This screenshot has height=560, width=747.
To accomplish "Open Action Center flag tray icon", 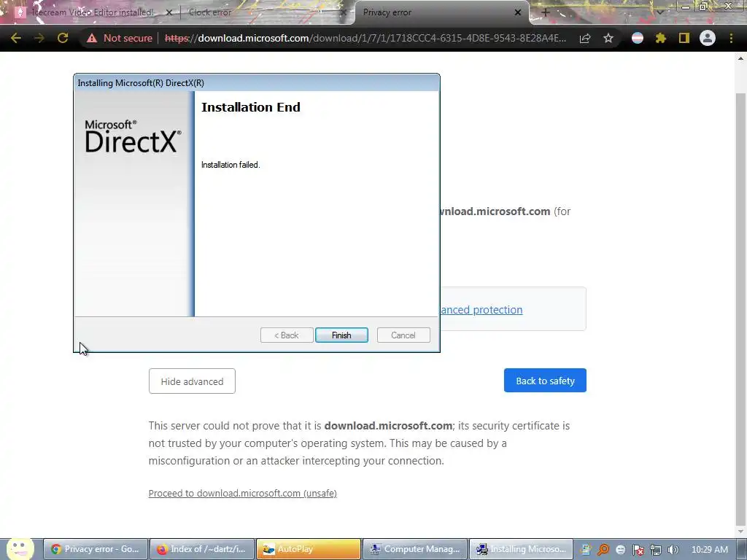I will pos(638,550).
